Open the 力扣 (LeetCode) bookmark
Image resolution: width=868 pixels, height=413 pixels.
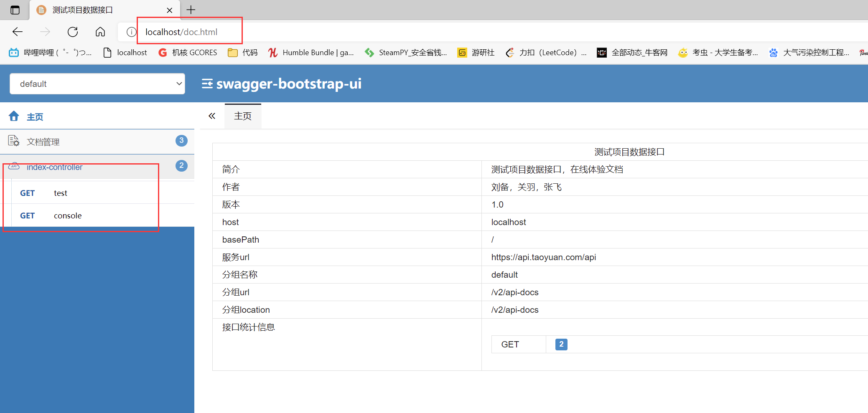pos(546,53)
